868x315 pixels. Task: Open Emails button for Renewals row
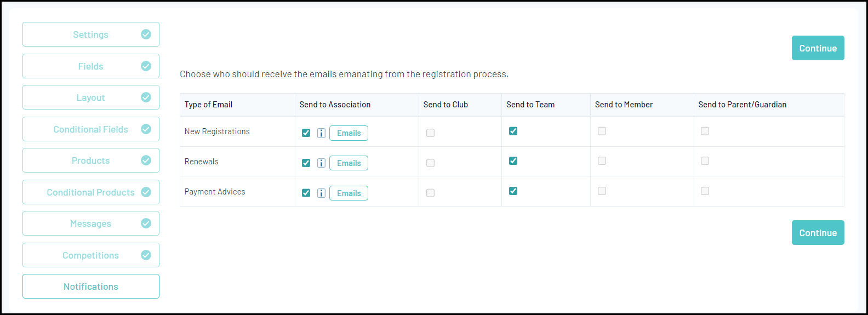[x=349, y=163]
